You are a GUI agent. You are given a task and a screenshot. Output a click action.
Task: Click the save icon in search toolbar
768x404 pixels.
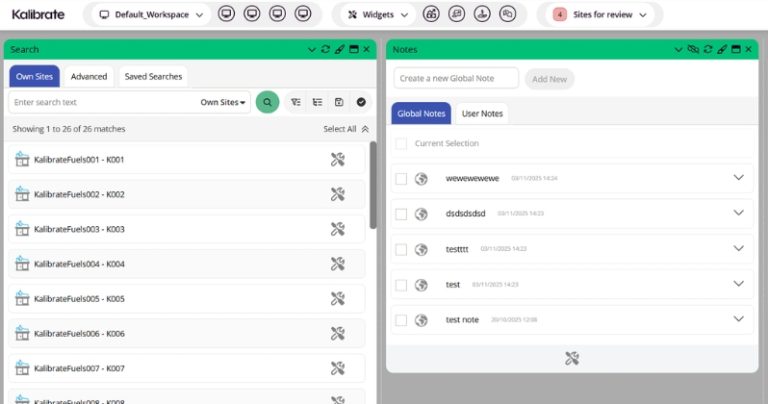click(339, 102)
